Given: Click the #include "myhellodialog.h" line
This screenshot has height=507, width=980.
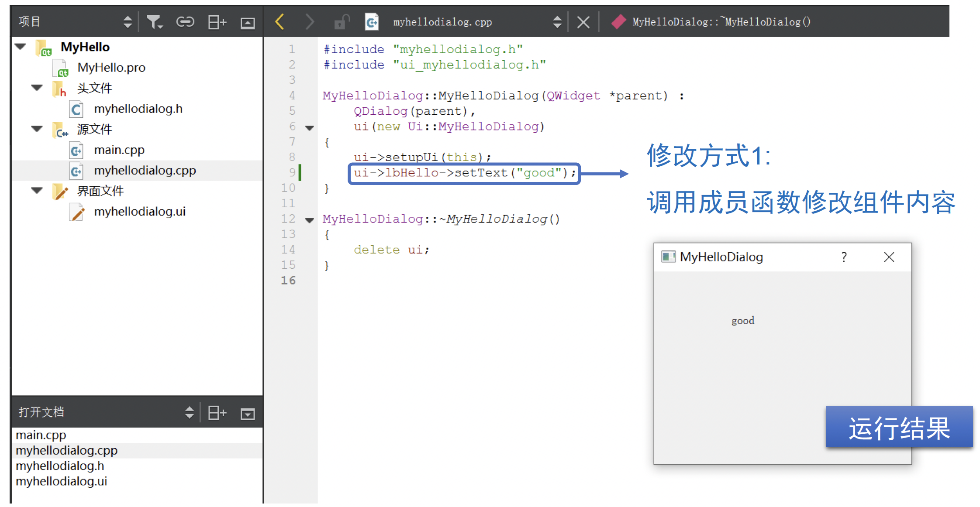Looking at the screenshot, I should [x=423, y=49].
